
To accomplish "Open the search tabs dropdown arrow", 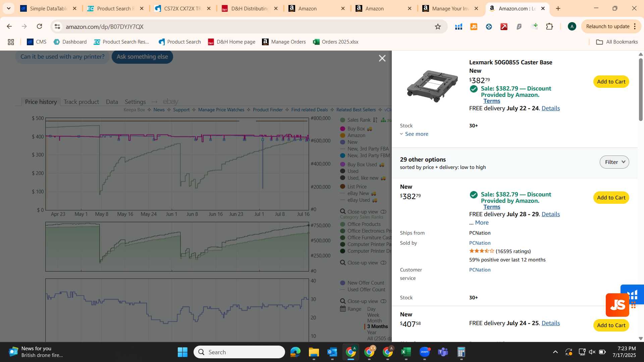I will 9,8.
